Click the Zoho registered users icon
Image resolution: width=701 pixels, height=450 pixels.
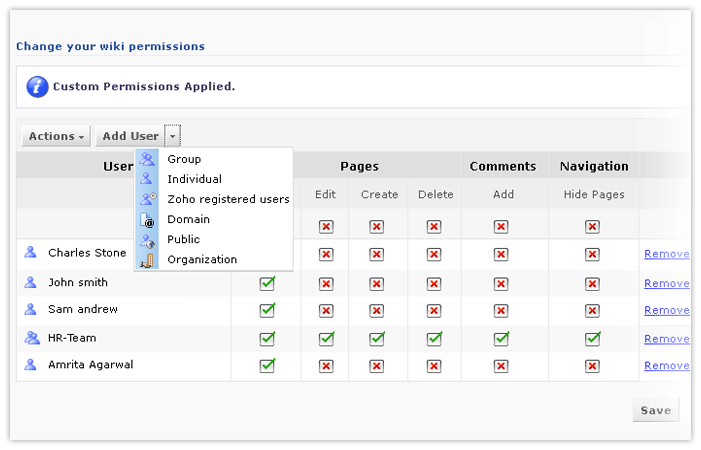point(148,198)
